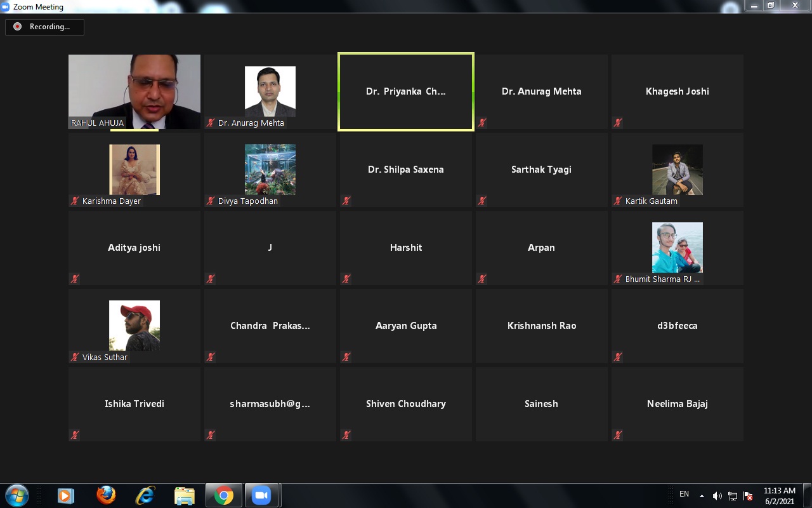The image size is (812, 508).
Task: Launch Firefox from the taskbar
Action: click(x=106, y=495)
